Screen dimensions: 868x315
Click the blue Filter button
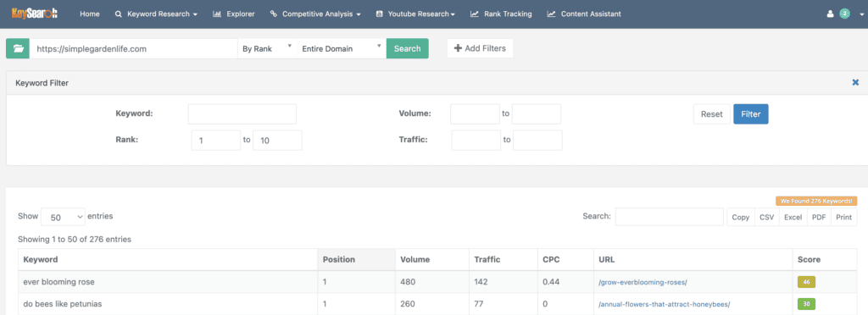click(751, 114)
